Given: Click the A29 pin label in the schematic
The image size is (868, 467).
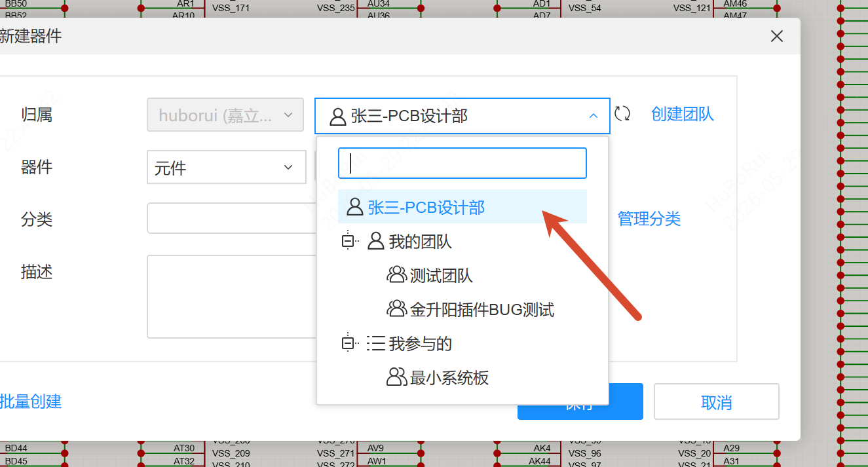Looking at the screenshot, I should pyautogui.click(x=731, y=448).
